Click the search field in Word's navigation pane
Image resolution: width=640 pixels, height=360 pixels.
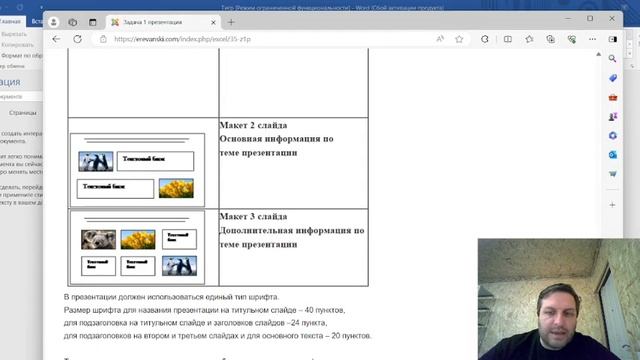tap(20, 97)
